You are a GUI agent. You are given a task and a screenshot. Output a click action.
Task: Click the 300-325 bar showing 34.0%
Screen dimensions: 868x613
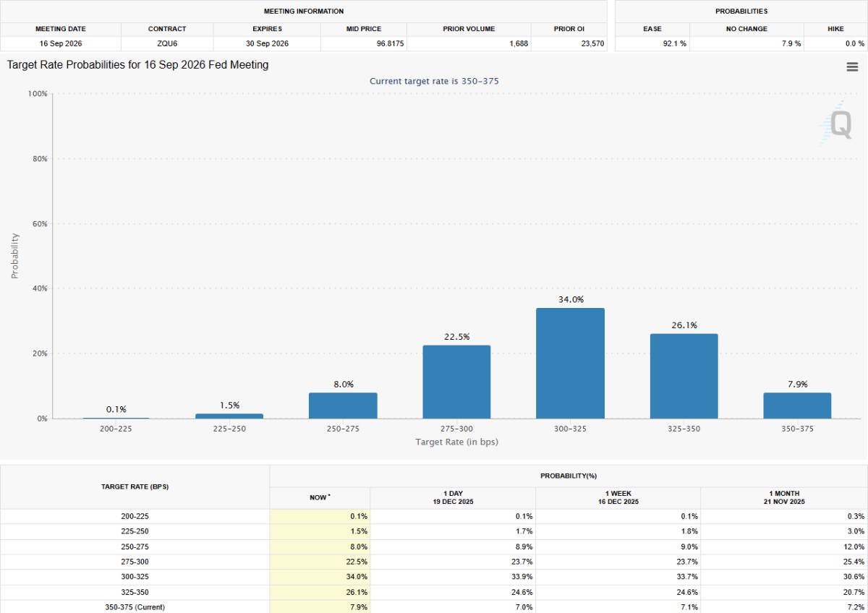(x=570, y=363)
